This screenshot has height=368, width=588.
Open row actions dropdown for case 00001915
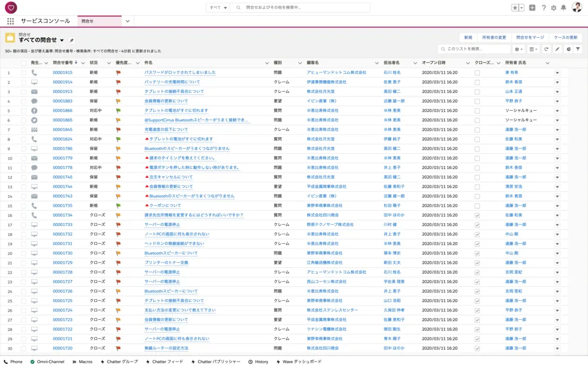pyautogui.click(x=557, y=73)
